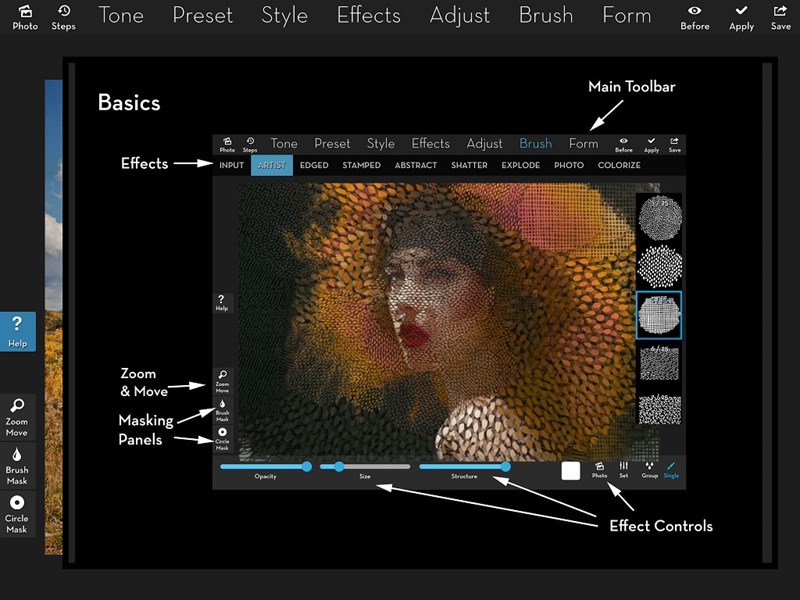This screenshot has width=800, height=600.
Task: Pick the blue-outlined selected brush thumbnail
Action: click(659, 315)
